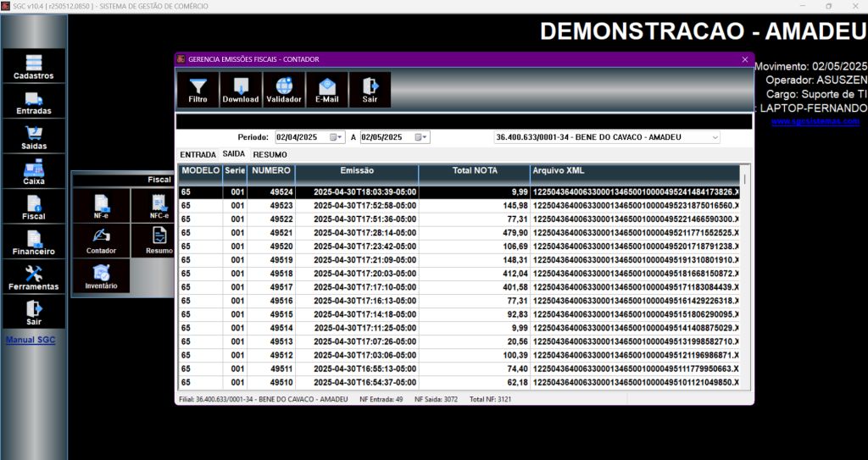Select invoice row number 49524
The height and width of the screenshot is (460, 868).
[x=459, y=192]
